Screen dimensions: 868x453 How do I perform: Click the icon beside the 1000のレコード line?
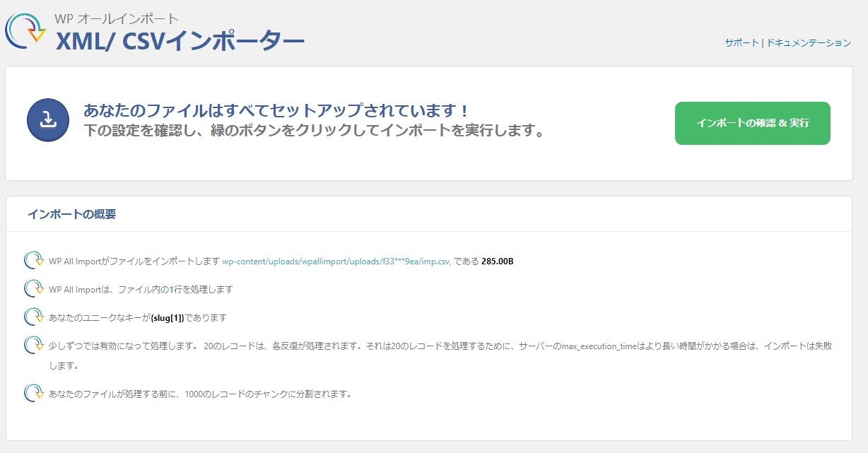[x=34, y=393]
